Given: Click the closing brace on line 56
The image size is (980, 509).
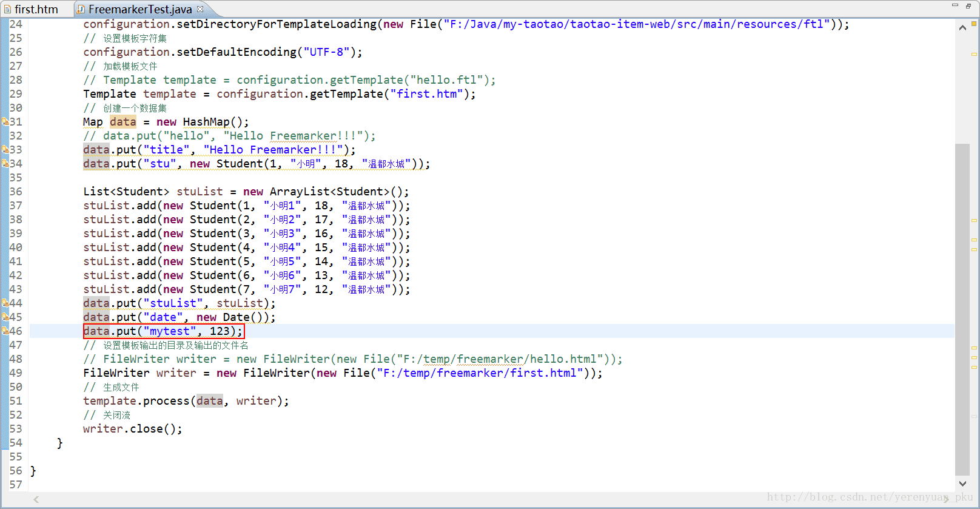Looking at the screenshot, I should (x=33, y=471).
